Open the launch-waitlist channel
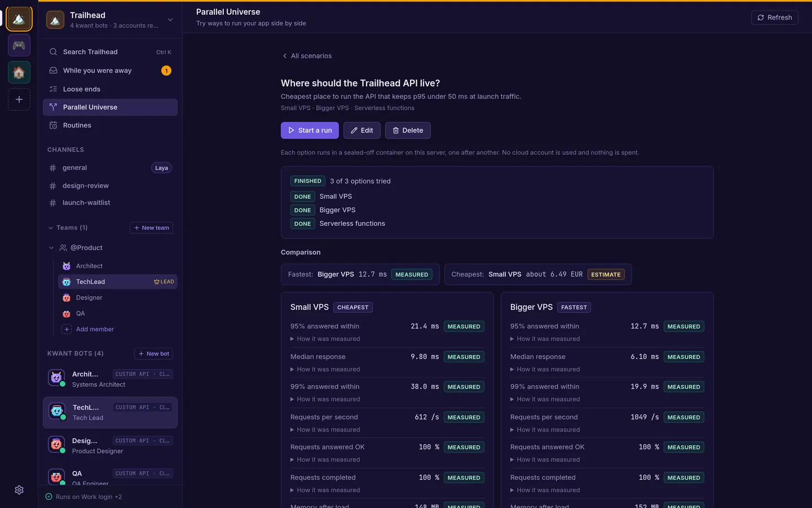Viewport: 812px width, 508px height. [110, 203]
